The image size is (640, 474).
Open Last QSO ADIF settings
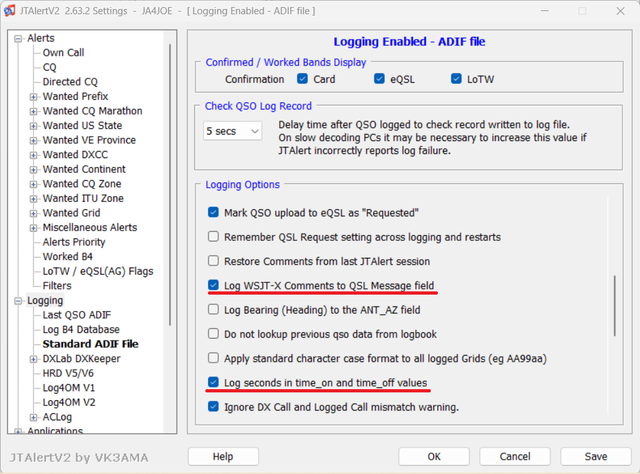(x=77, y=315)
